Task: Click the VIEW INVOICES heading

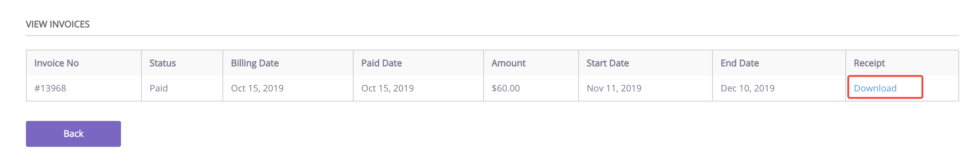Action: 58,24
